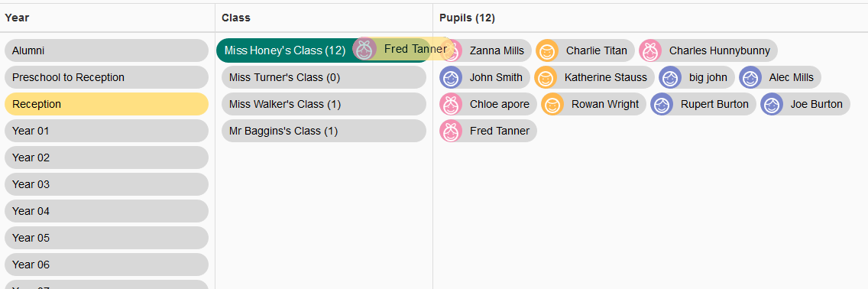Select the highlighted Reception year

pos(106,104)
